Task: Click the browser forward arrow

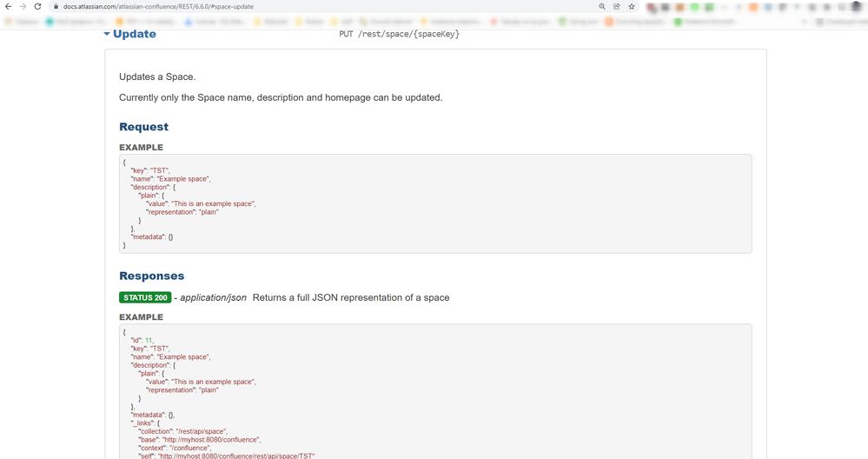Action: [x=23, y=7]
